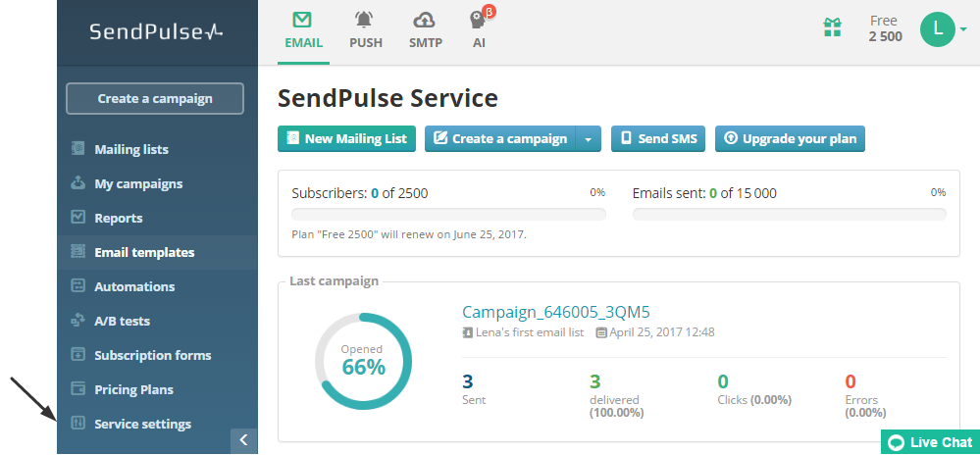Click the Mailing lists icon
Screen dimensions: 980x455
coord(77,149)
